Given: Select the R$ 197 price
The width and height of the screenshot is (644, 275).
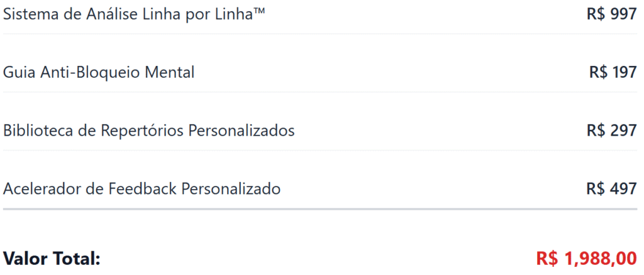Looking at the screenshot, I should 613,73.
